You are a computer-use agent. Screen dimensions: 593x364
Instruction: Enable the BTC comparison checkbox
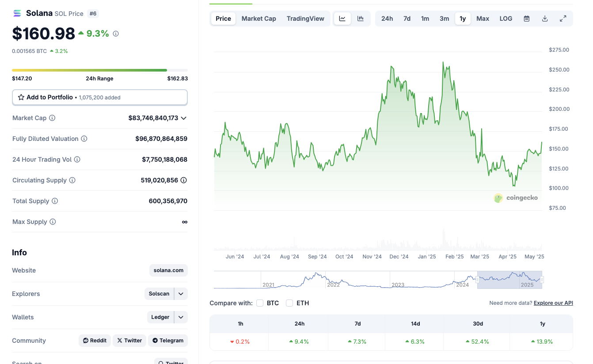[260, 303]
